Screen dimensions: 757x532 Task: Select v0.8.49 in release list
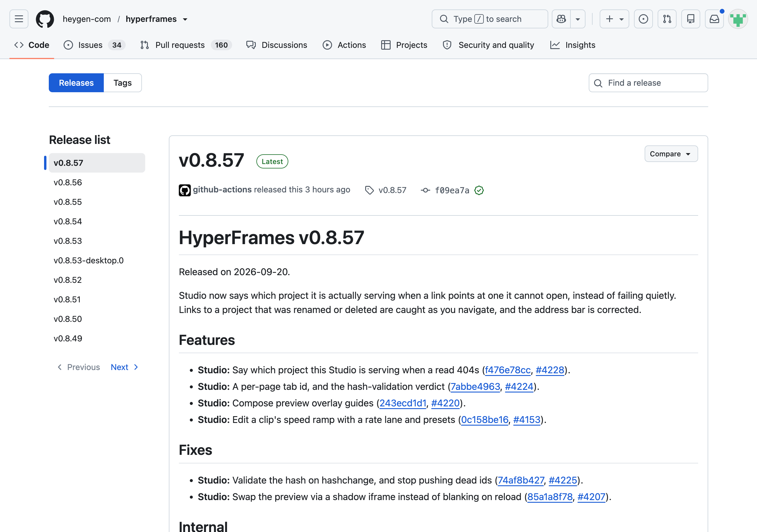pyautogui.click(x=97, y=338)
